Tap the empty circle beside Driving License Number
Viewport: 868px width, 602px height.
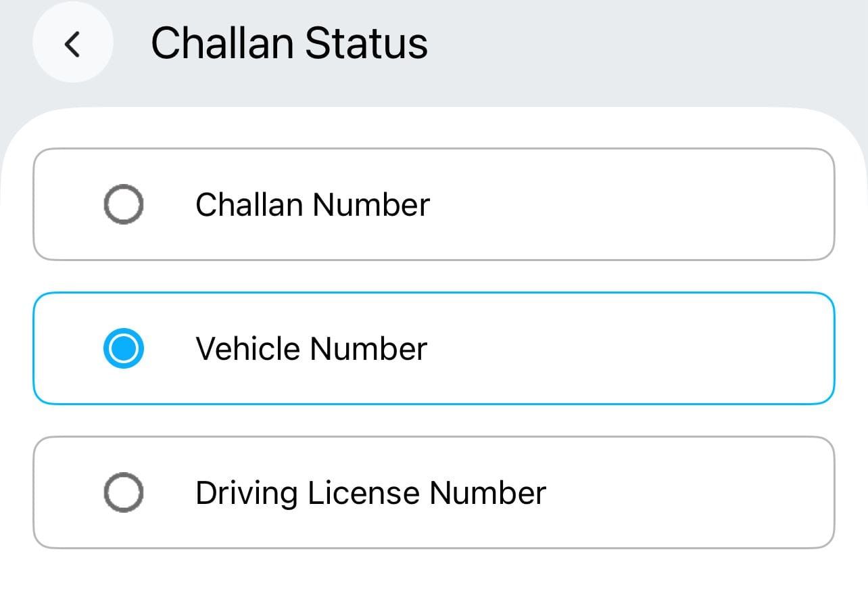122,492
